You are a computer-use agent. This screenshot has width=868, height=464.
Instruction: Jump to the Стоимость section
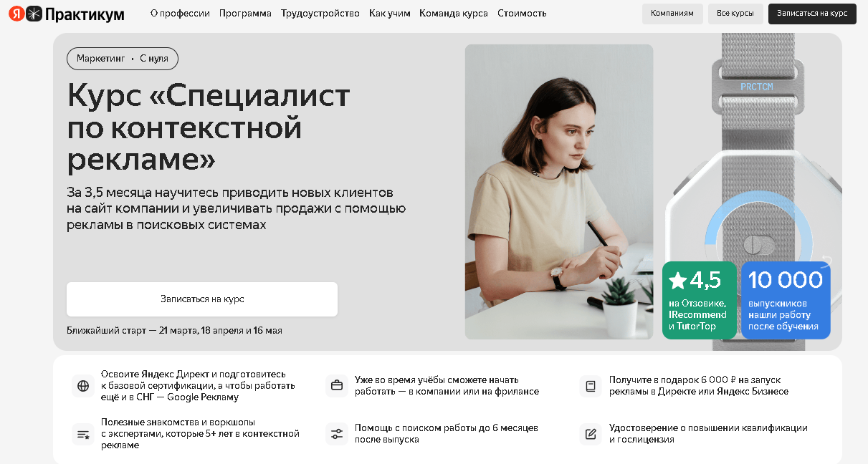coord(522,14)
